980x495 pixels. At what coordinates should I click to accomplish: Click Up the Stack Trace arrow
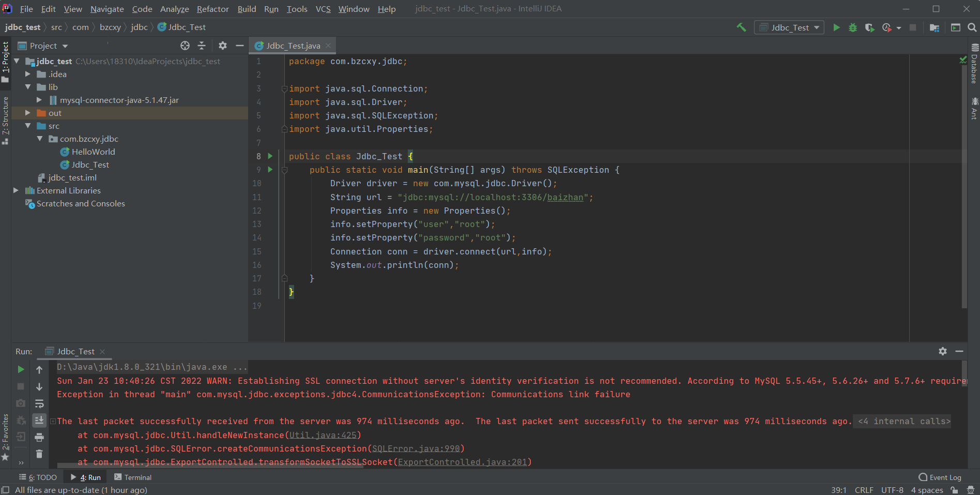pyautogui.click(x=39, y=369)
